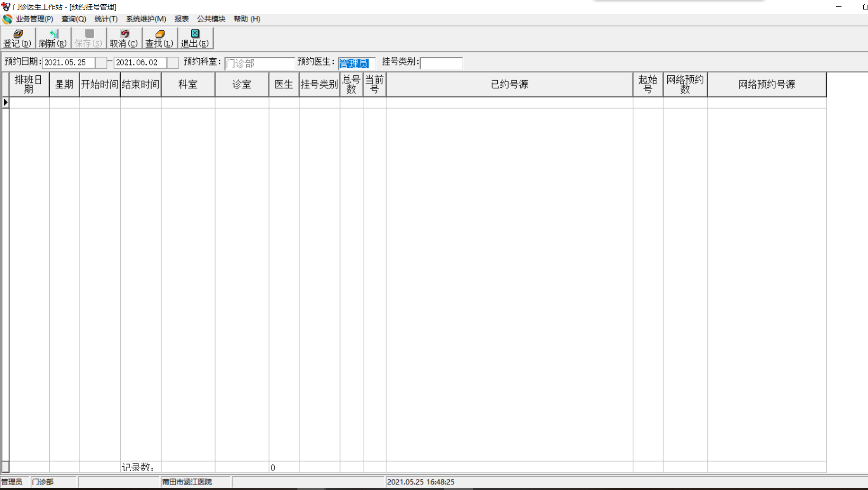This screenshot has height=490, width=868.
Task: Click the 挂号类别 column header
Action: click(319, 84)
